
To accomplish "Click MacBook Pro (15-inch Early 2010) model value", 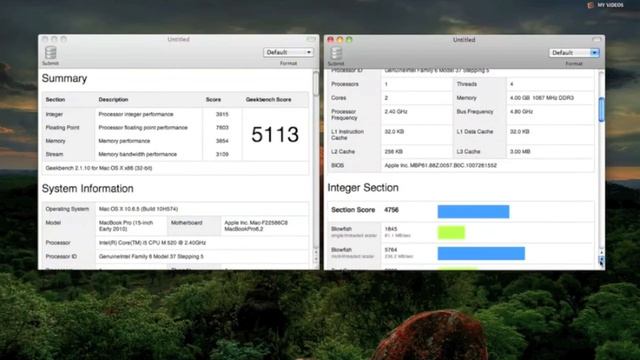I will click(x=126, y=226).
